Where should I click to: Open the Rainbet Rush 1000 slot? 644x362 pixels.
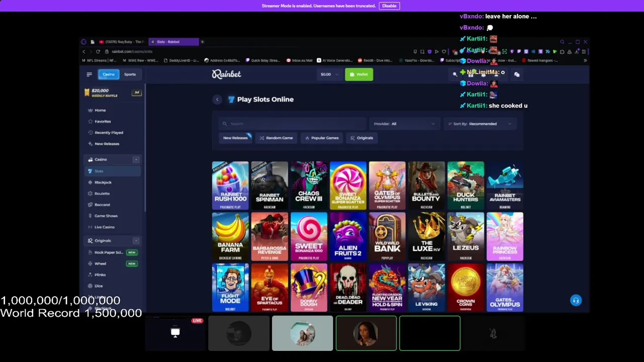tap(230, 186)
